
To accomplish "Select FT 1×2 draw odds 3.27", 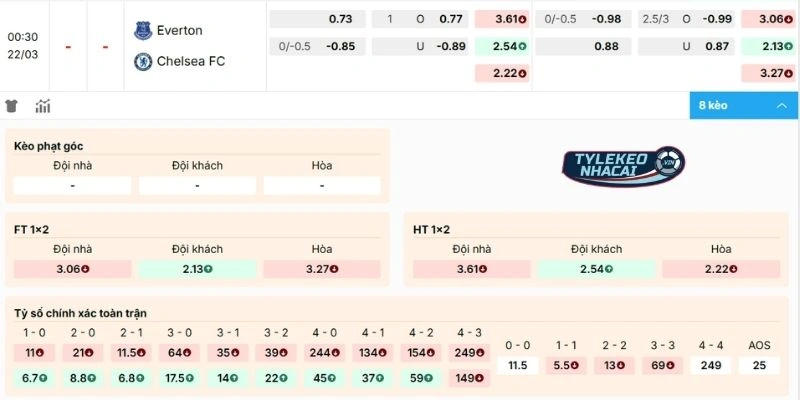I will coord(321,269).
